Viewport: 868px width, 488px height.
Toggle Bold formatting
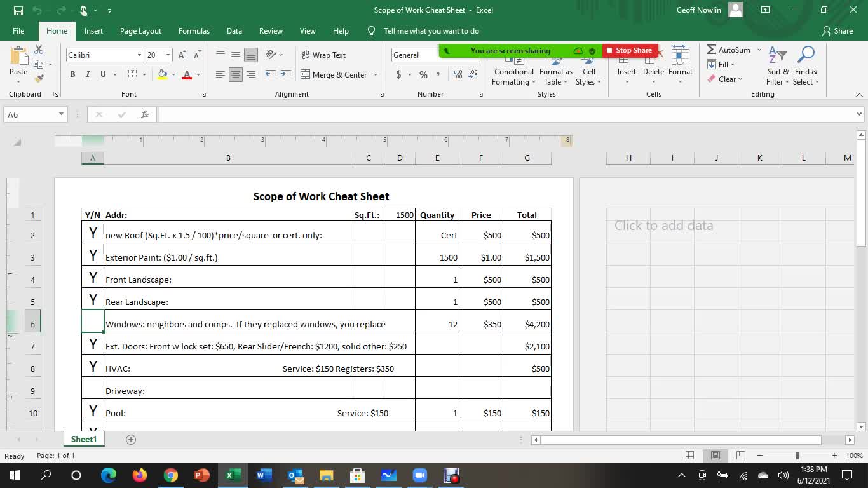pyautogui.click(x=72, y=74)
